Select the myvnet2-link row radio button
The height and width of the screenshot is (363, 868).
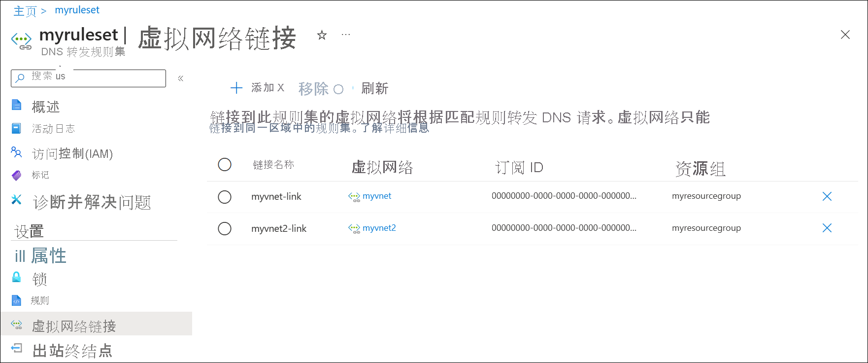point(225,228)
